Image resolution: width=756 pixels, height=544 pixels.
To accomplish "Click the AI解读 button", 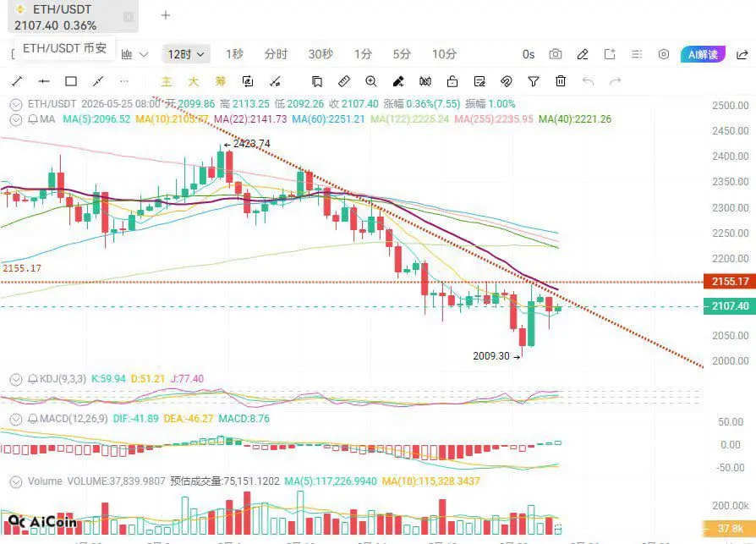I will (703, 54).
